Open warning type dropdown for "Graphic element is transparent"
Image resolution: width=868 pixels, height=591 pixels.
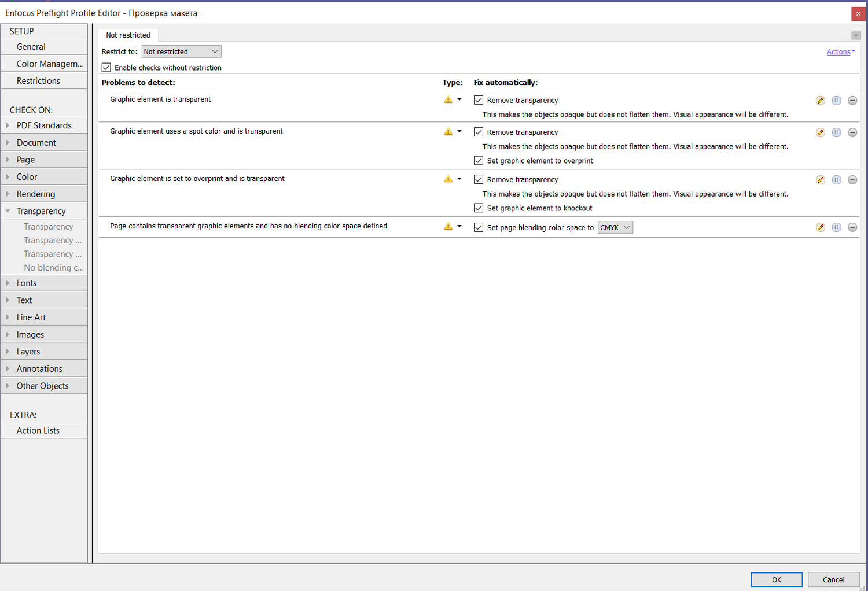(x=459, y=99)
